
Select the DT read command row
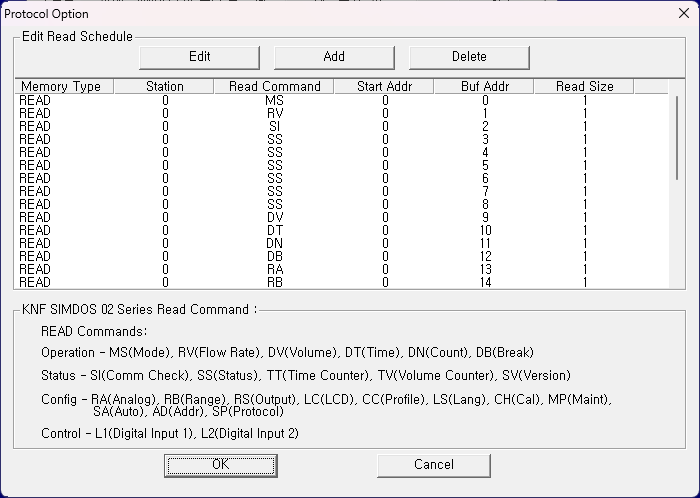pyautogui.click(x=342, y=230)
